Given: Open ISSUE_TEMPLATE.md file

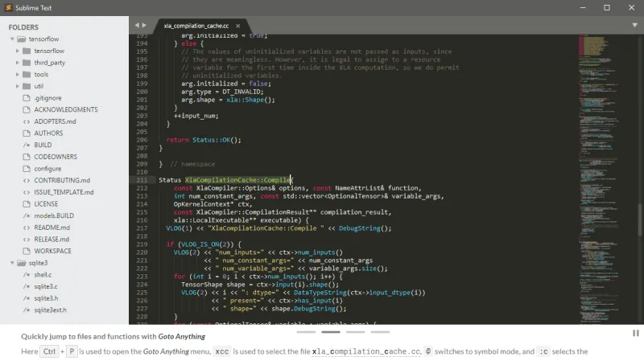Looking at the screenshot, I should click(64, 192).
